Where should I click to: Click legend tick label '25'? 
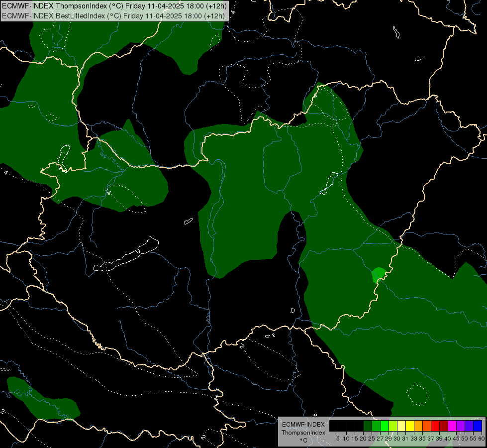point(372,439)
